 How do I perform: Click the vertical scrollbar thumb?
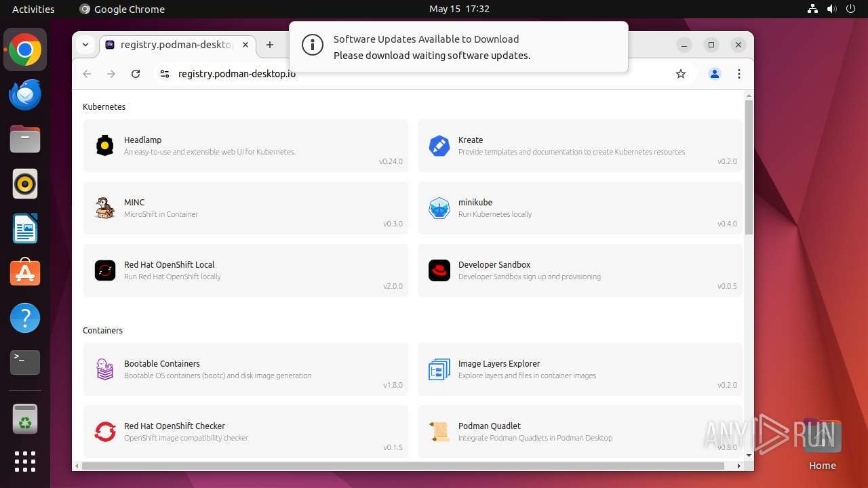pyautogui.click(x=749, y=167)
